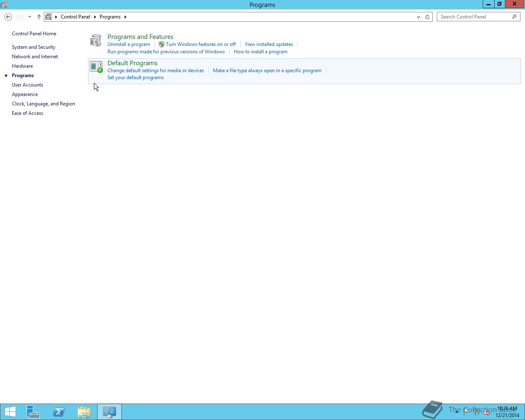Launch PowerShell from the taskbar
The width and height of the screenshot is (525, 420).
pyautogui.click(x=59, y=412)
